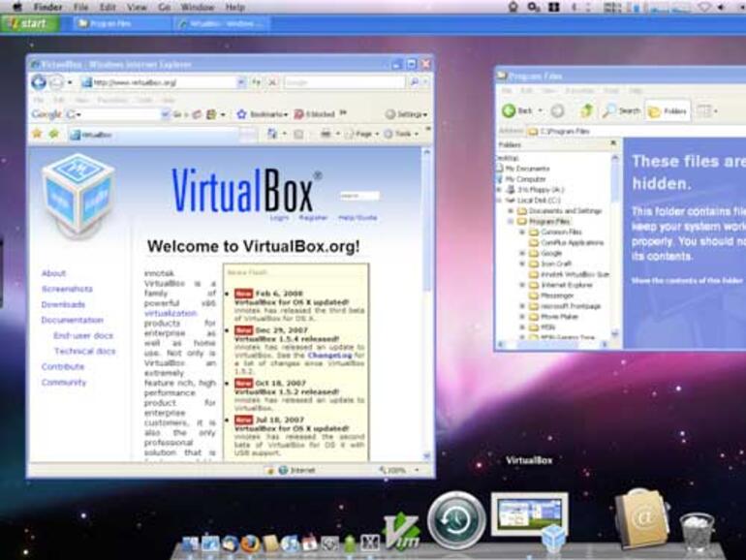The height and width of the screenshot is (560, 746).
Task: Click the popup blocked icon in Google toolbar
Action: pos(298,114)
